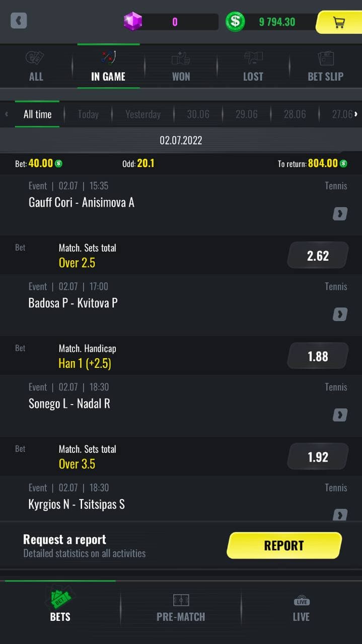This screenshot has height=644, width=362.
Task: Select the 30.06 date filter
Action: point(198,114)
